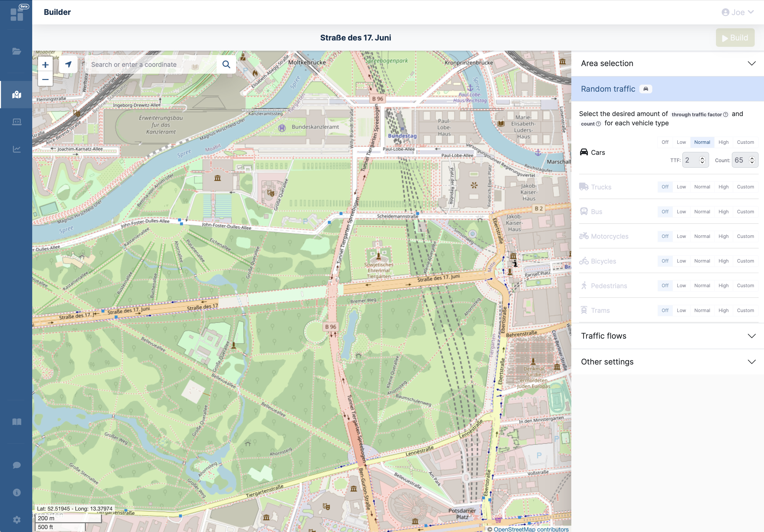
Task: Click the Build button
Action: (735, 38)
